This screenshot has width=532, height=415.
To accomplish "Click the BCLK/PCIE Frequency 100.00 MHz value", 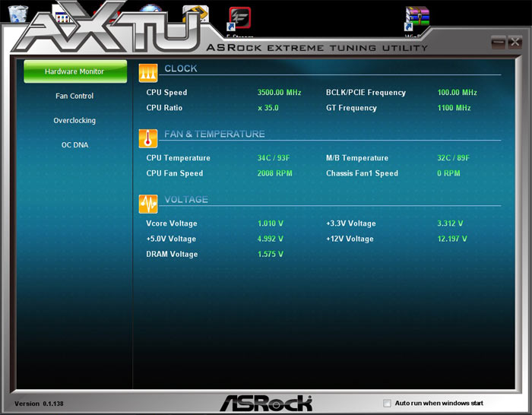I will tap(458, 92).
